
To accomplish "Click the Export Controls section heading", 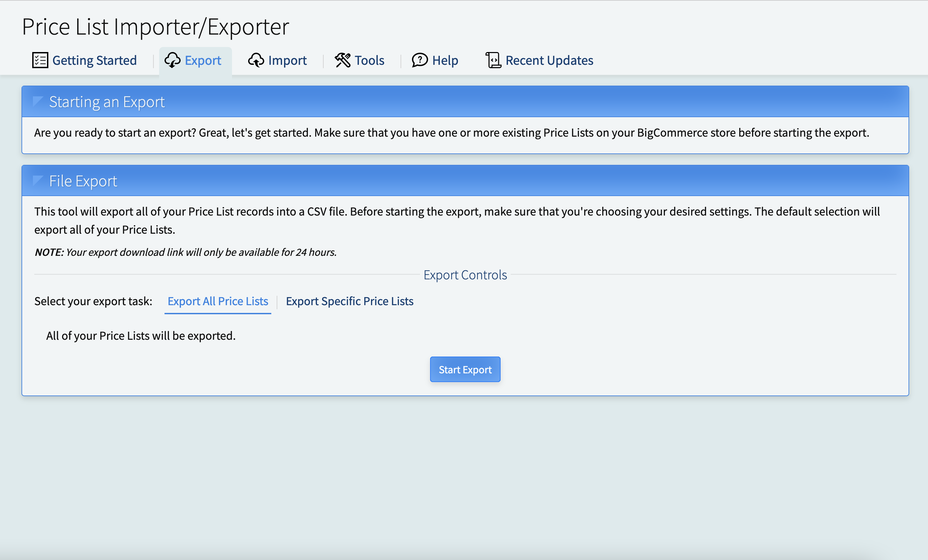I will (x=465, y=275).
